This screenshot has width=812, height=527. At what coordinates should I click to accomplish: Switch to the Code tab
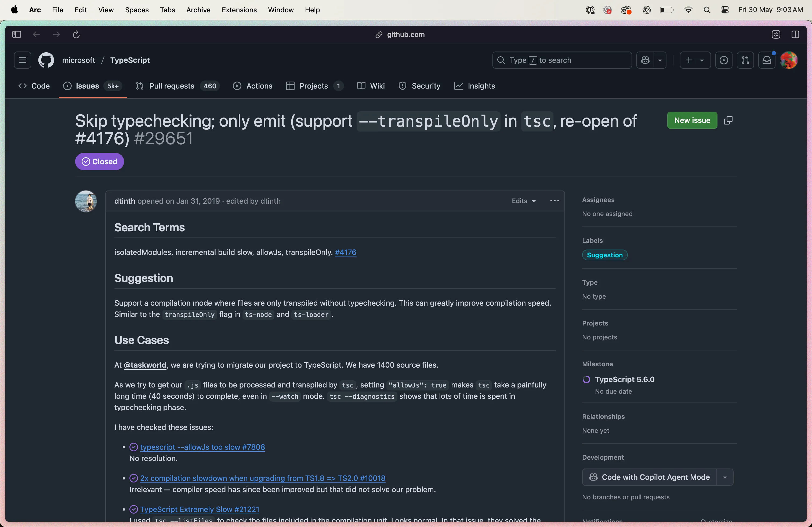[34, 86]
